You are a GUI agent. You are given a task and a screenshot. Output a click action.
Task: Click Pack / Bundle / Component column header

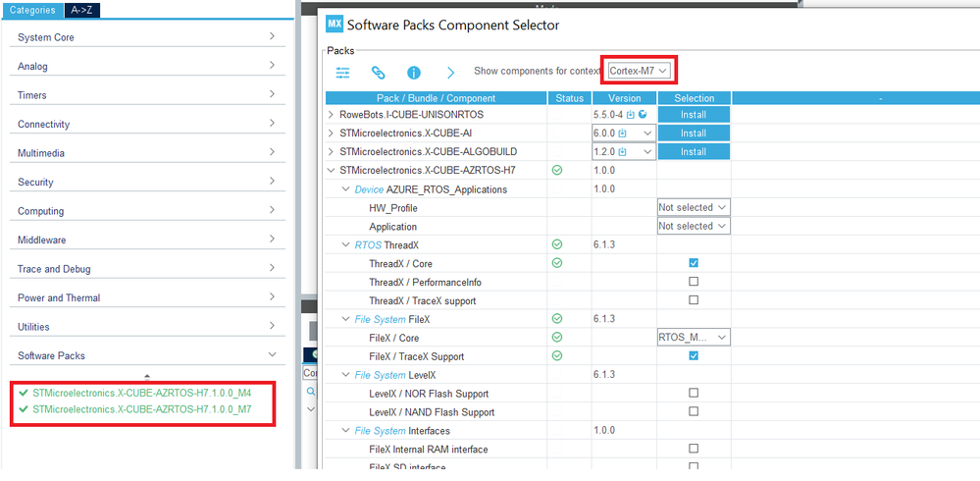[x=437, y=98]
